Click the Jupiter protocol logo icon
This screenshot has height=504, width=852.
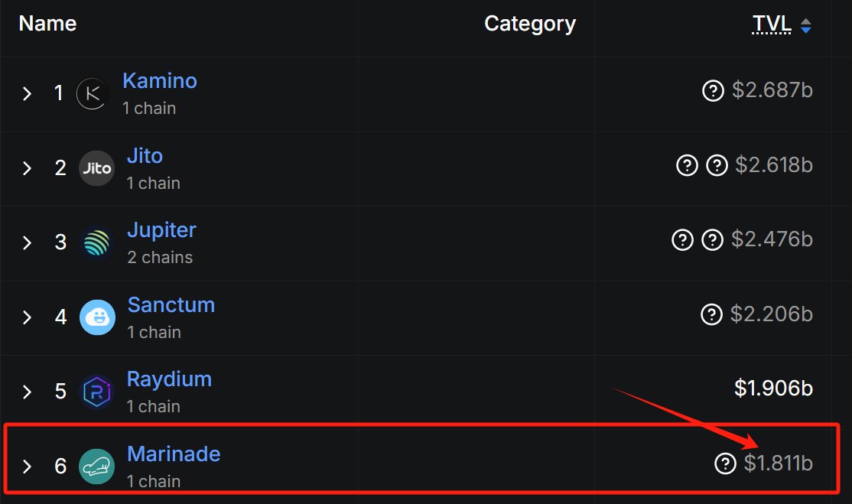[x=96, y=242]
